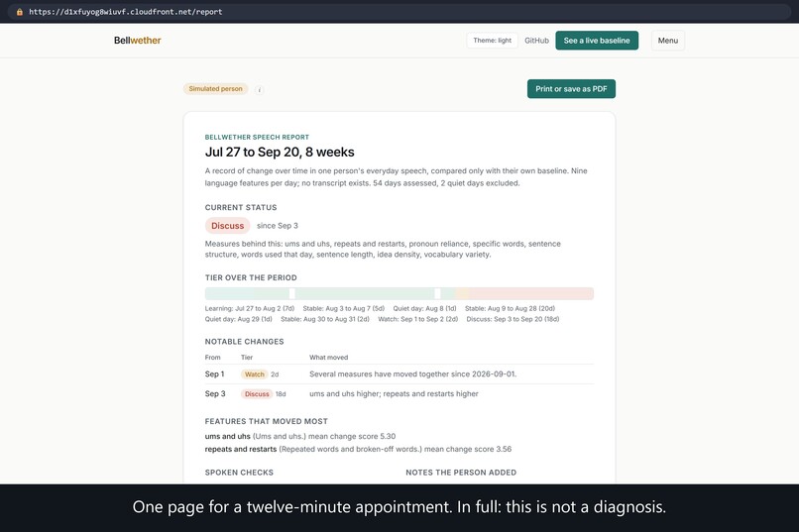Click legend 'Stable: Aug 9 to Aug 28 (20d)'
The height and width of the screenshot is (532, 799).
(510, 308)
